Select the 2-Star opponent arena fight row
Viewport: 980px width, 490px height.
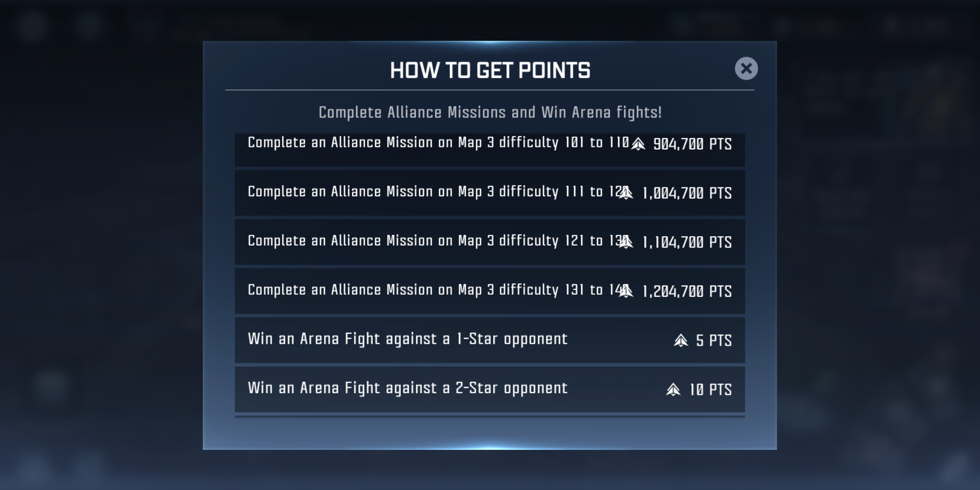(490, 389)
